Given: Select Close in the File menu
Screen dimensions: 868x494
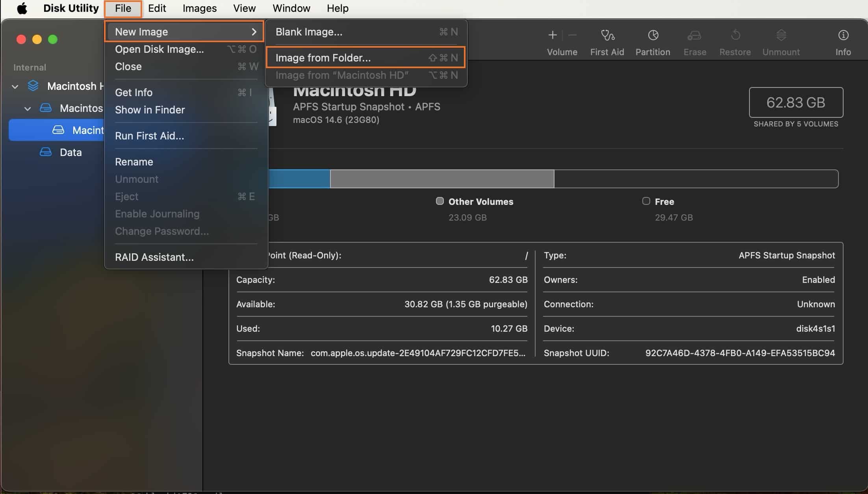Looking at the screenshot, I should coord(186,67).
